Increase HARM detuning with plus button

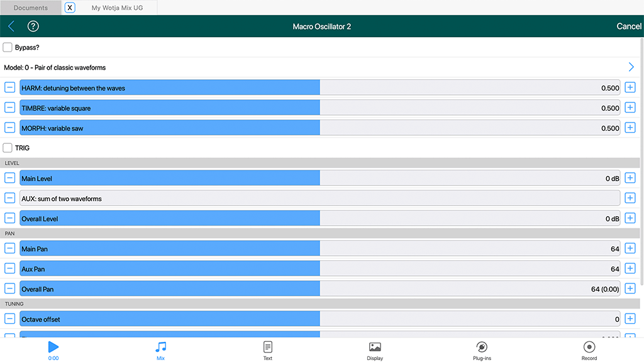click(630, 88)
